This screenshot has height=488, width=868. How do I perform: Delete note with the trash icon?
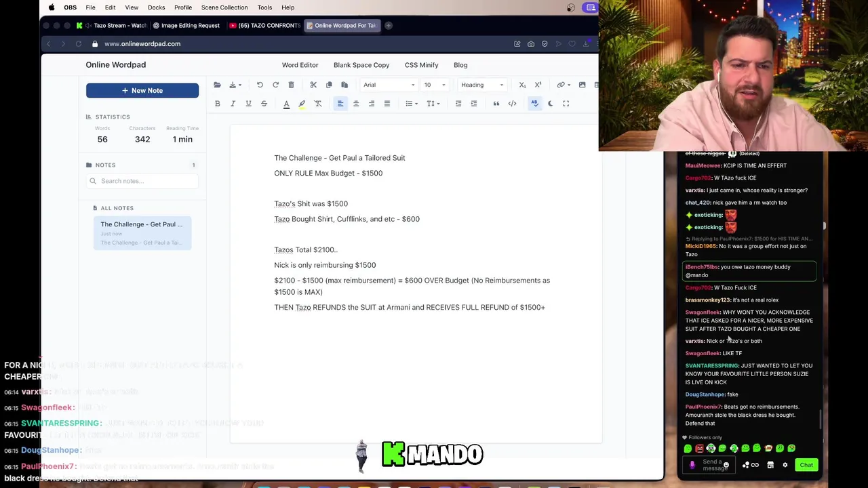click(x=291, y=85)
